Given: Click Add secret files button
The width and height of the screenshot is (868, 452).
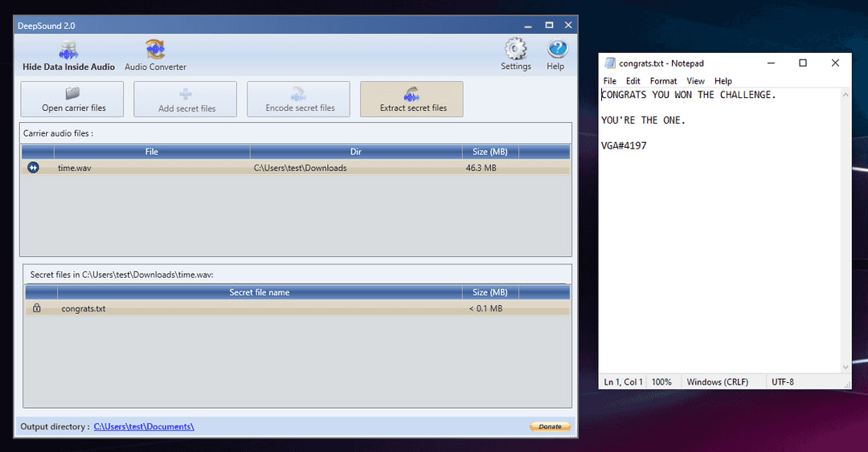Looking at the screenshot, I should click(x=185, y=99).
